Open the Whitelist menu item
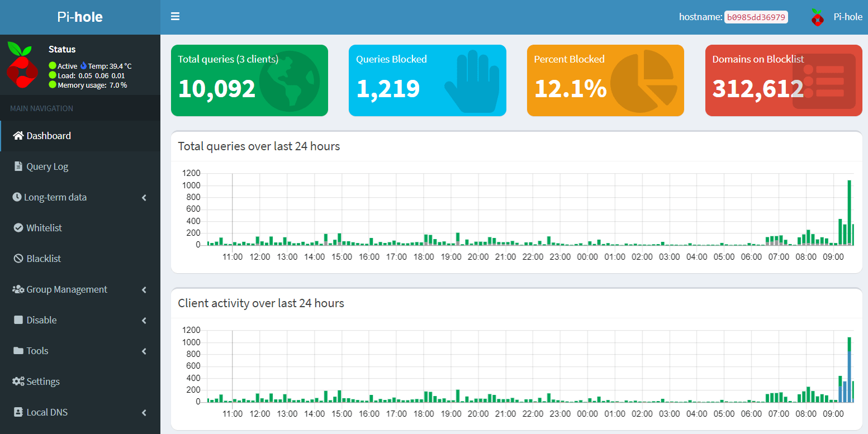868x434 pixels. [x=44, y=228]
